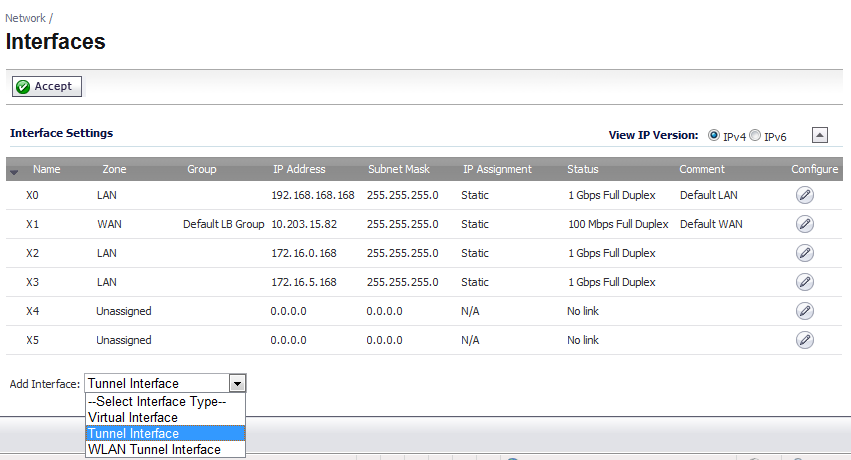Sort by the IP Address column header
The image size is (851, 460).
[299, 169]
